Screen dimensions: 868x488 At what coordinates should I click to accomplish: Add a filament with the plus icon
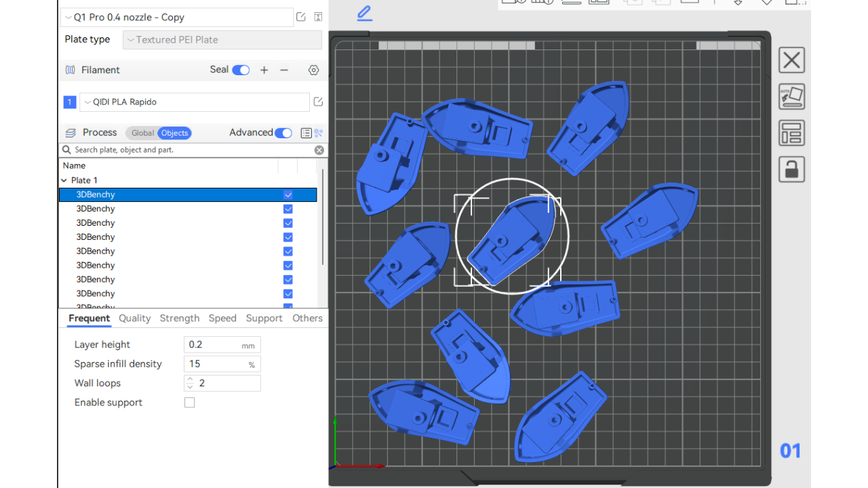(x=264, y=70)
